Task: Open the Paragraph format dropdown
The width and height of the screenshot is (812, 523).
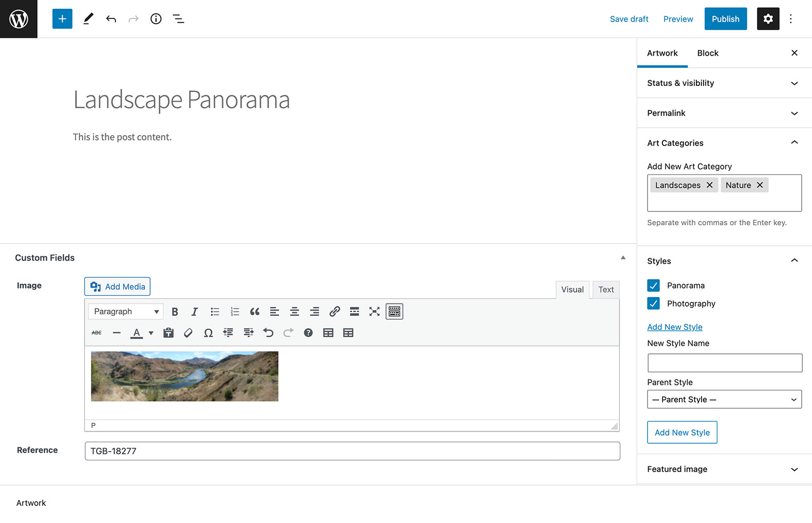Action: [x=126, y=312]
